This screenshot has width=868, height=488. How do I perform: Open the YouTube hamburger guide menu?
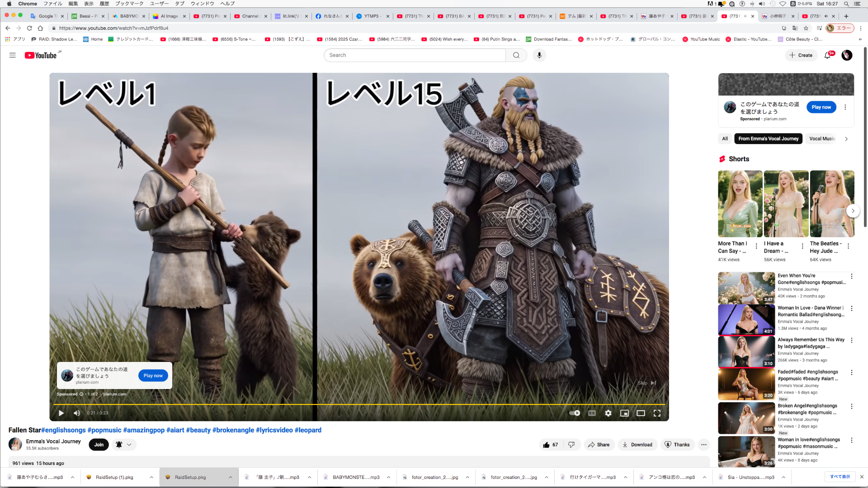click(12, 55)
